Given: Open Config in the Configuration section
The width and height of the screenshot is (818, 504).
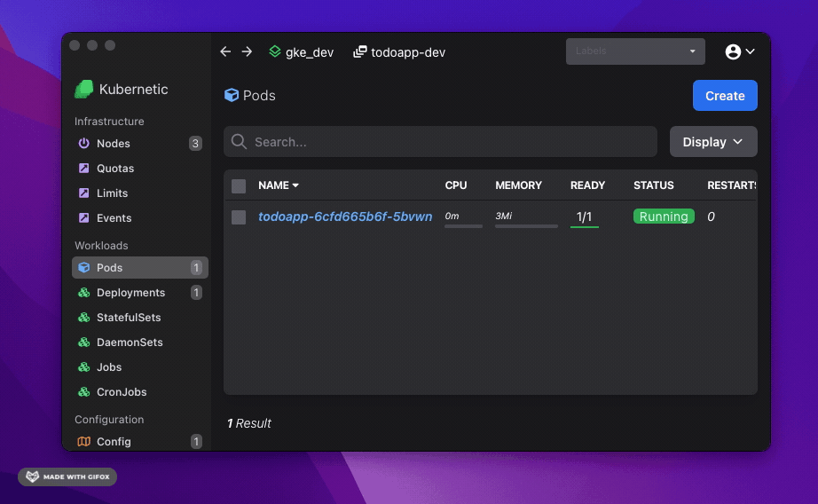Looking at the screenshot, I should (x=140, y=441).
